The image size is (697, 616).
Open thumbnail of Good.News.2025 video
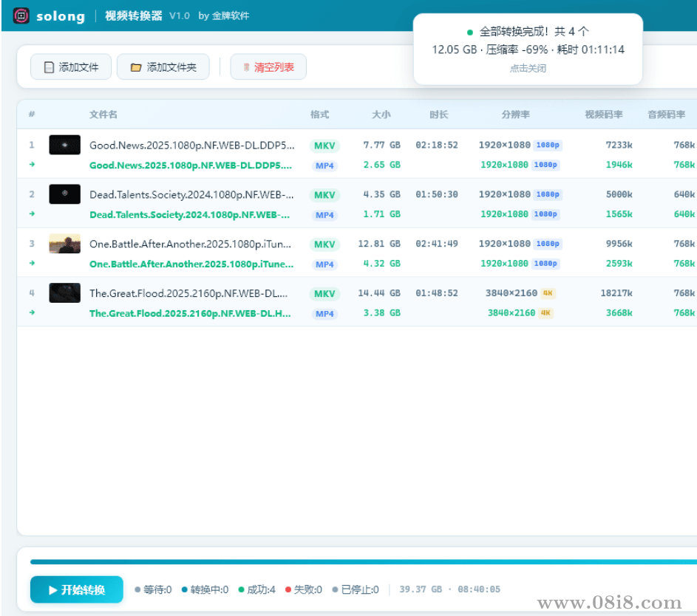[65, 145]
